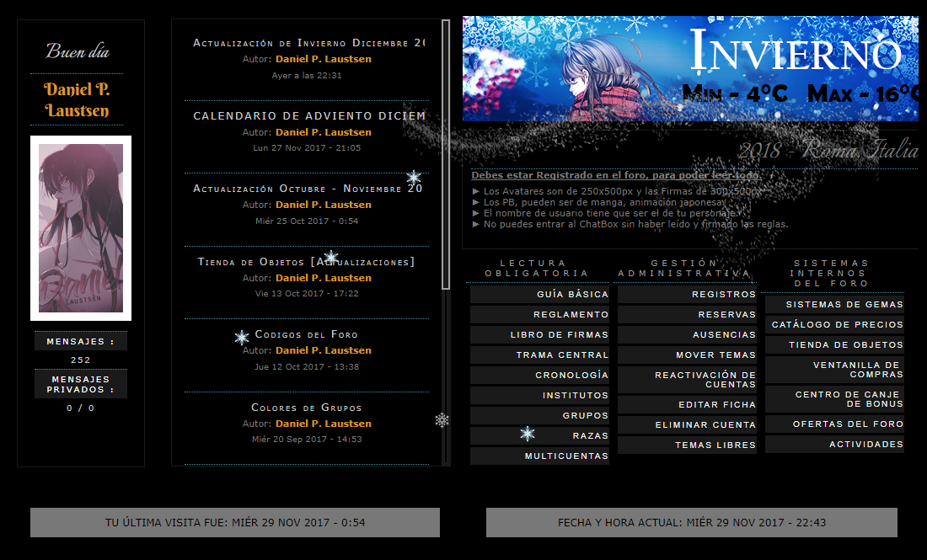The height and width of the screenshot is (560, 927).
Task: Click the Daniel P. Laustsen username heading
Action: point(77,100)
